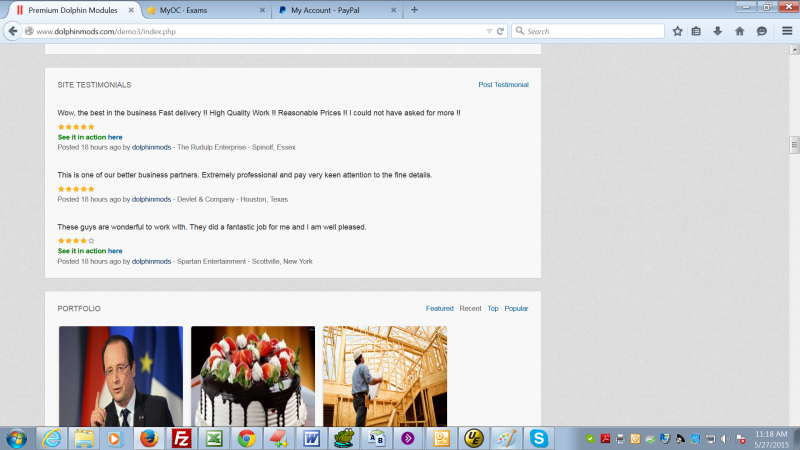800x450 pixels.
Task: Open Windows Media Player from taskbar
Action: [x=115, y=439]
